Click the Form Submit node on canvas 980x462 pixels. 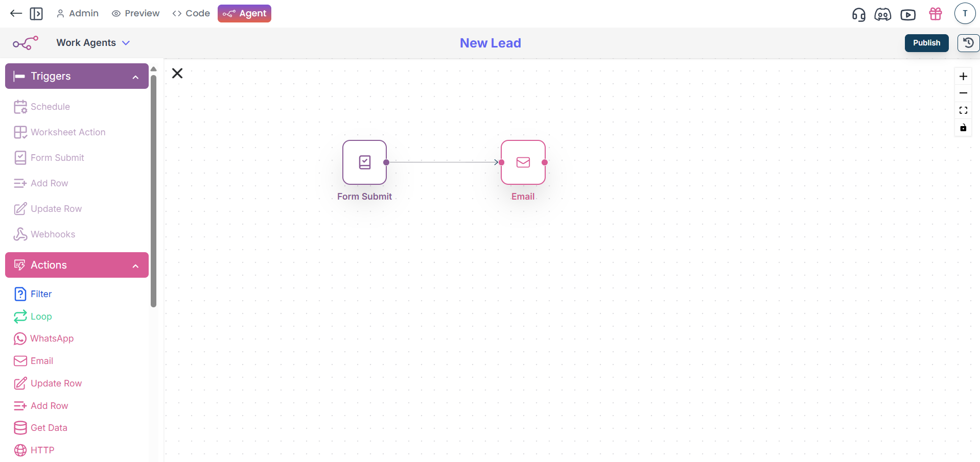(x=364, y=162)
